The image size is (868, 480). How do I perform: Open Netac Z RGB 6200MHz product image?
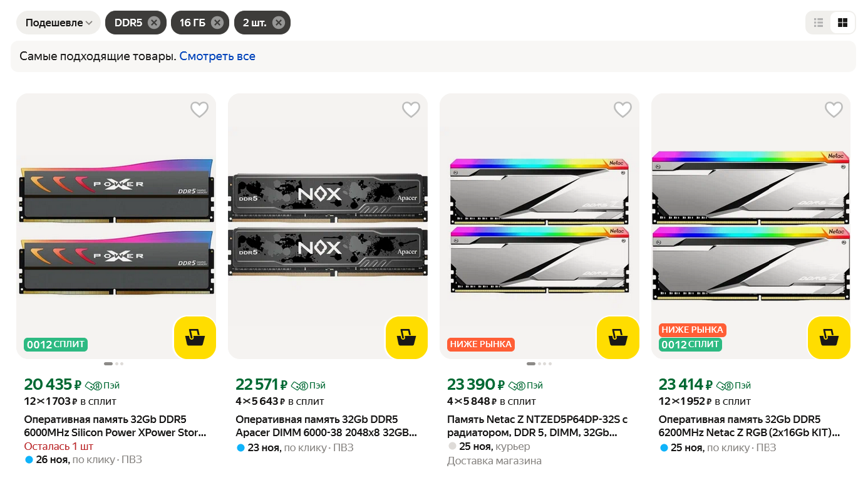pos(751,226)
